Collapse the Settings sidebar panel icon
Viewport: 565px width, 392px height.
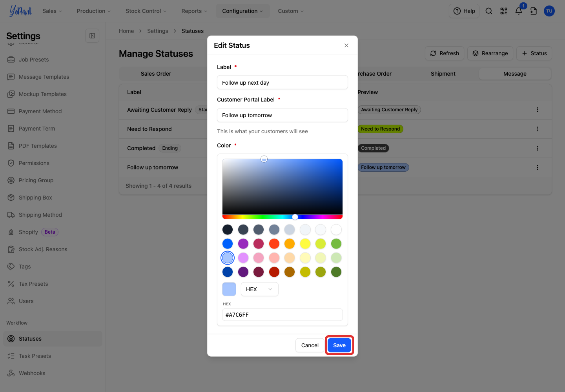click(x=92, y=36)
